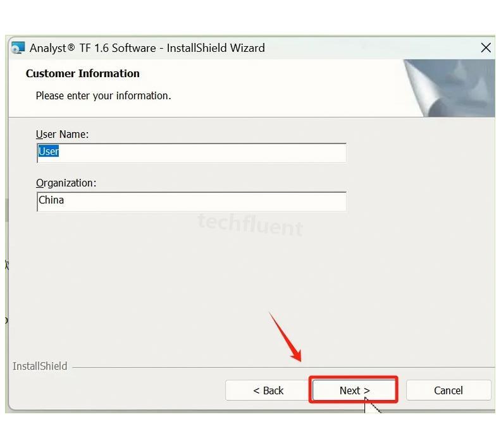Click the wizard title bar text
This screenshot has width=501, height=448.
tap(147, 48)
